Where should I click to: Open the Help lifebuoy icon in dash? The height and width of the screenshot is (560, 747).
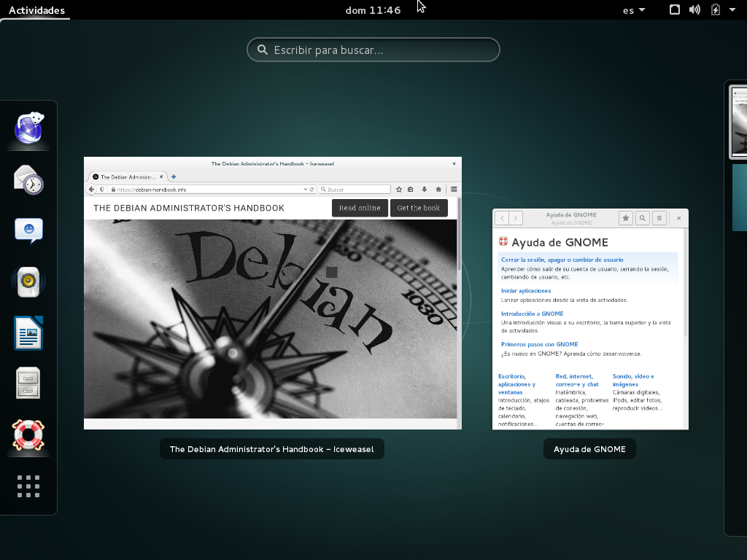(28, 435)
